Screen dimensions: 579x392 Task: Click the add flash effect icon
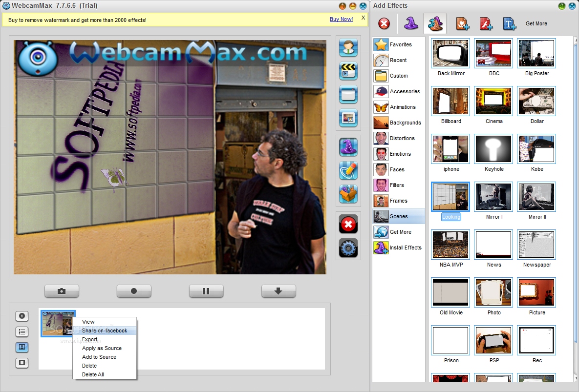point(486,23)
